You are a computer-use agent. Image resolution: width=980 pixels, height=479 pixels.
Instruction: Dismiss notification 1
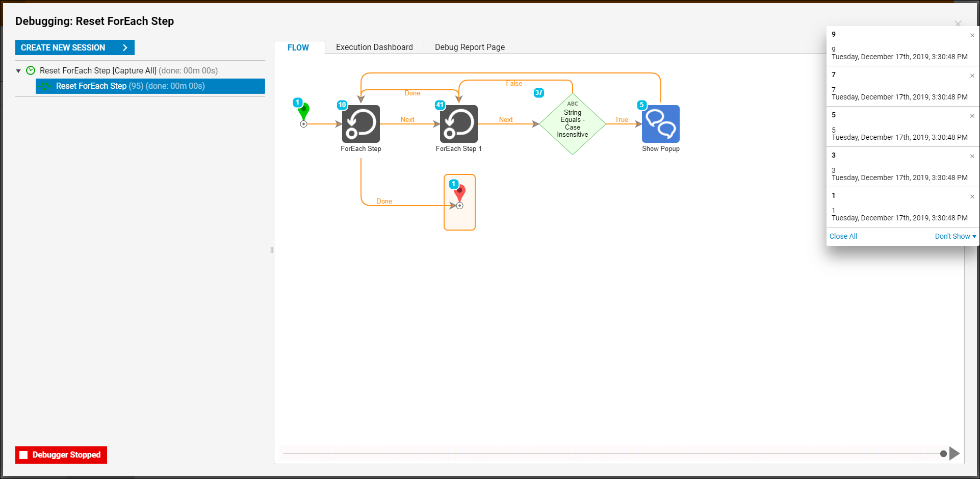click(972, 196)
